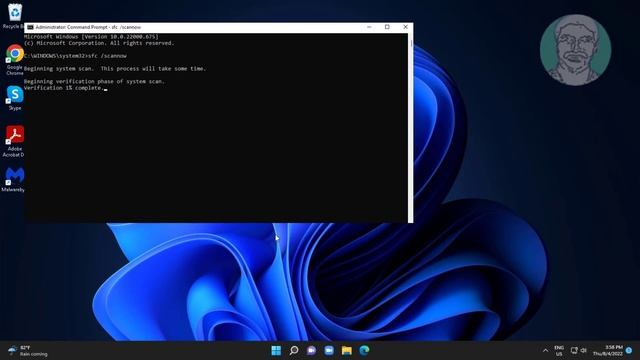This screenshot has width=640, height=360.
Task: Open File Explorer from taskbar
Action: pyautogui.click(x=347, y=350)
